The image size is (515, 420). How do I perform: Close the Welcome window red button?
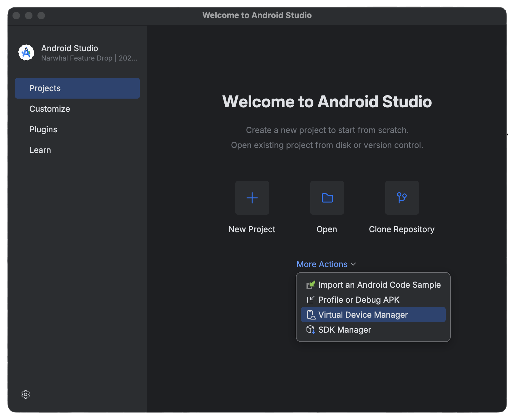16,16
